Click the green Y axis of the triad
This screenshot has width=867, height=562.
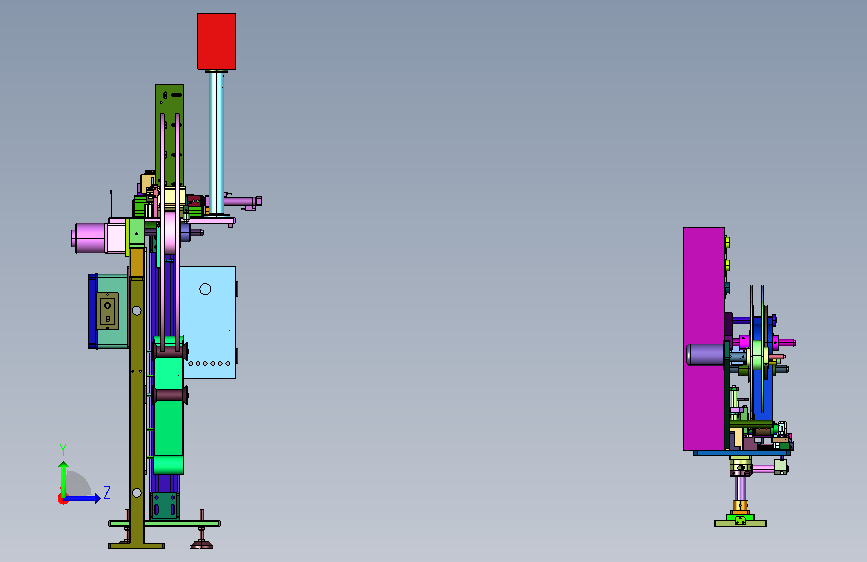pyautogui.click(x=63, y=477)
